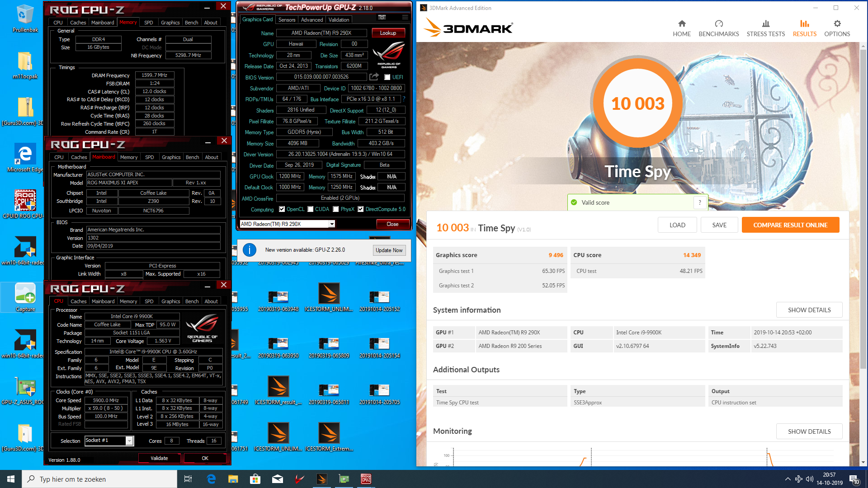Open ICESTORM_result desktop file

[x=278, y=391]
